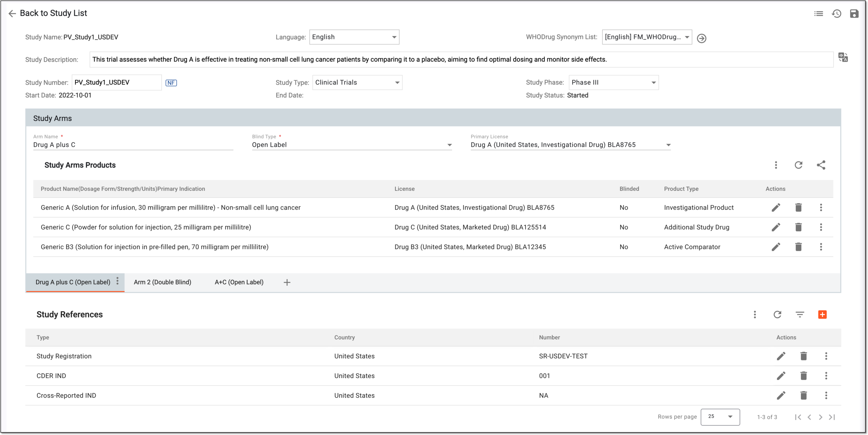The height and width of the screenshot is (435, 868).
Task: Click the share icon in Study Arms Products
Action: pyautogui.click(x=821, y=165)
